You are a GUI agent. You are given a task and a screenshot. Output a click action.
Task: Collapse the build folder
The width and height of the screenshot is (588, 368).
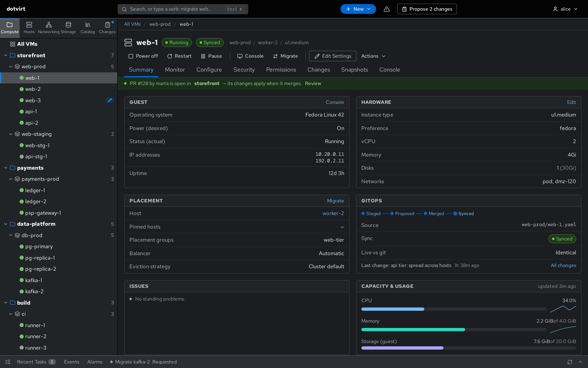click(6, 303)
